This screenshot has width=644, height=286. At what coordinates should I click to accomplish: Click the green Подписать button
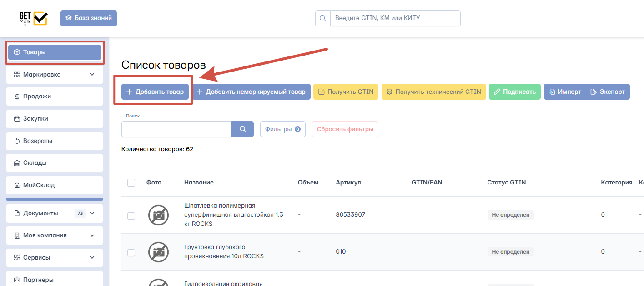515,92
